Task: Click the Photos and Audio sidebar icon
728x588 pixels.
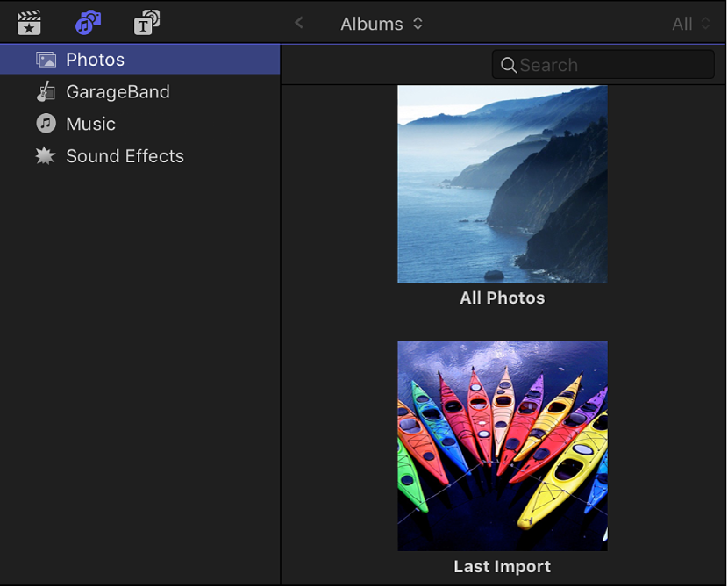Action: 88,23
